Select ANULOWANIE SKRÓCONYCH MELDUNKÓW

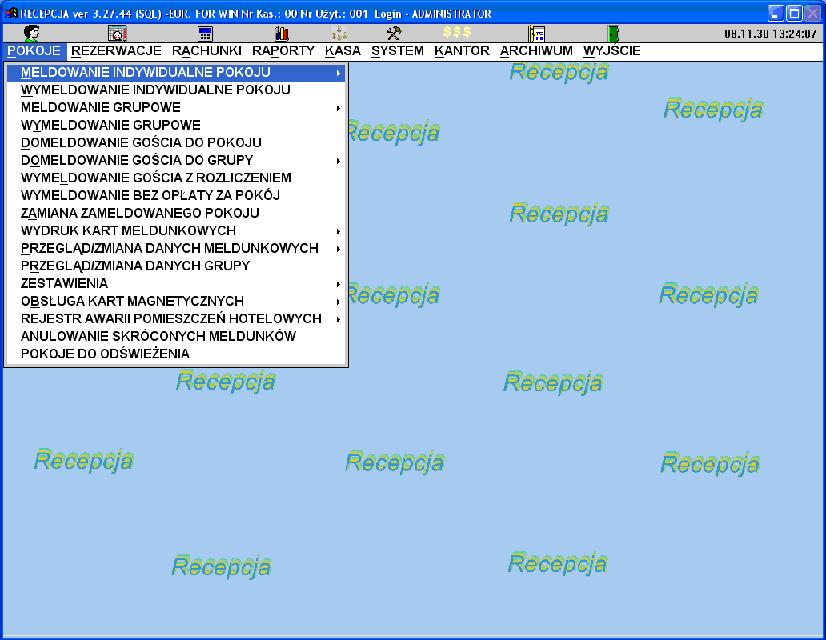pos(158,336)
